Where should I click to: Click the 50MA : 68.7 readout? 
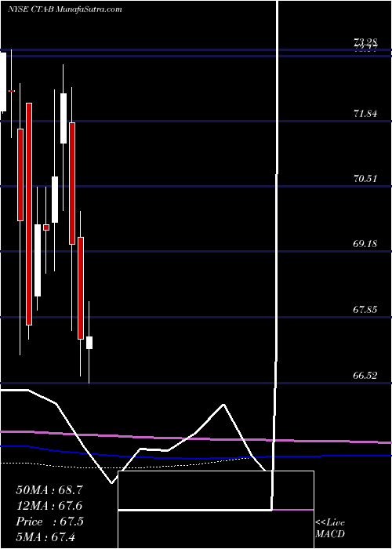(x=49, y=490)
